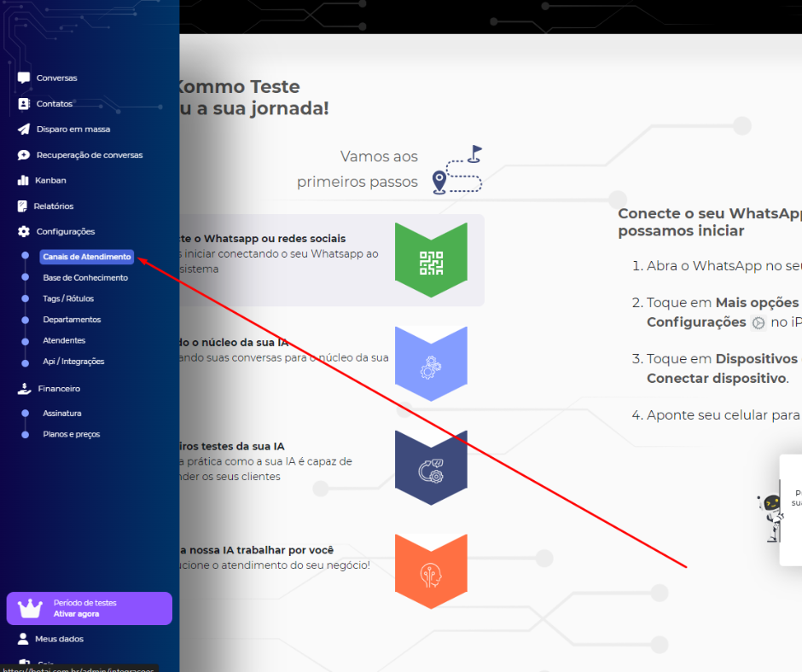Viewport: 802px width, 672px height.
Task: Click the crown icon in trial banner
Action: point(30,609)
